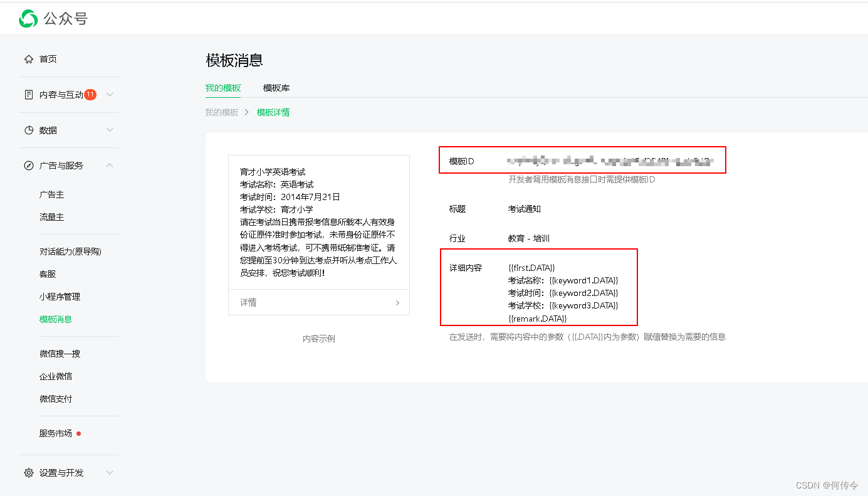Open 数据 sidebar section

tap(48, 130)
